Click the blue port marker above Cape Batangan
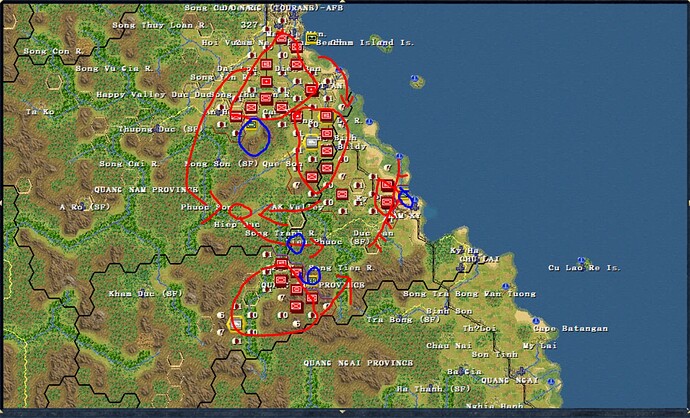 point(536,321)
